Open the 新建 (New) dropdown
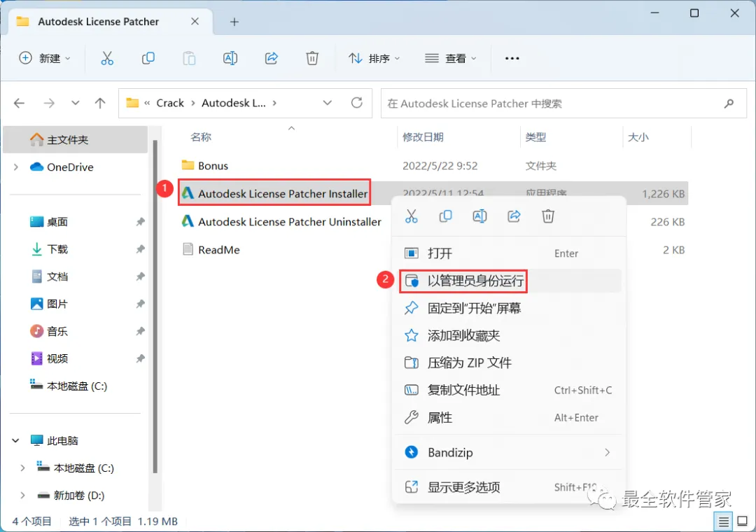The width and height of the screenshot is (756, 532). [45, 58]
